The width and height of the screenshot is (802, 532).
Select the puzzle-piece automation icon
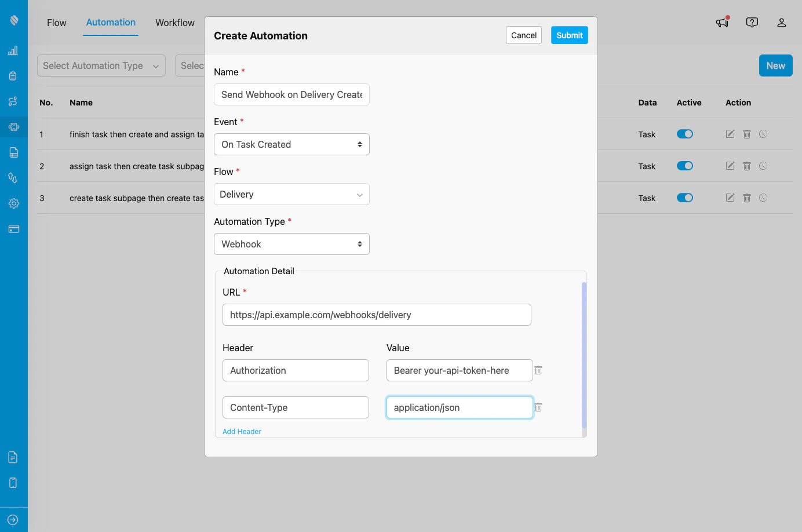point(13,127)
